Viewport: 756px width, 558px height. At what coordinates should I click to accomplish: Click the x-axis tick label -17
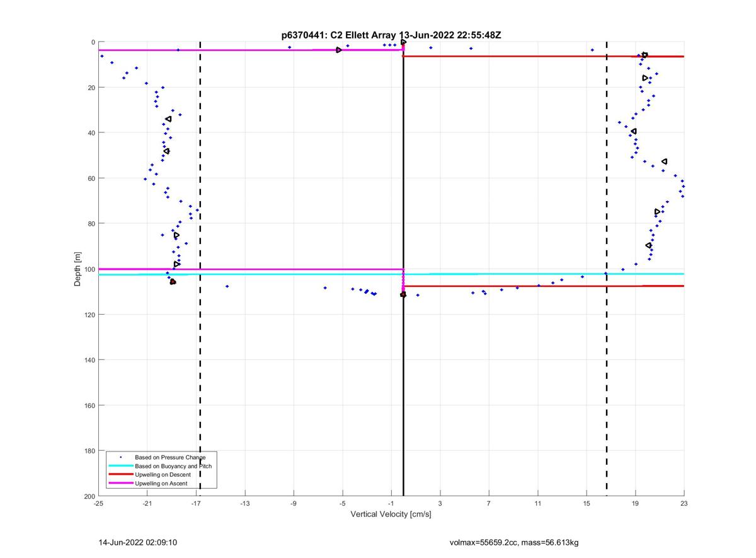pos(196,504)
